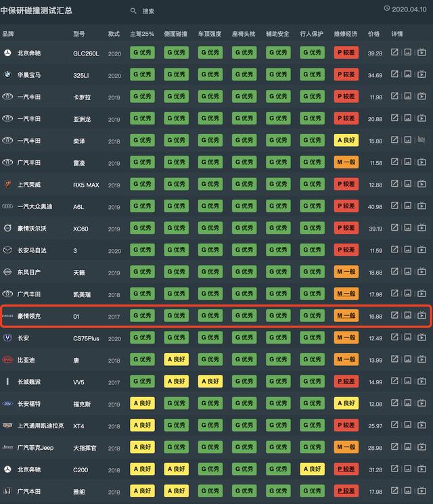The height and width of the screenshot is (504, 433).
Task: Click the model name CS75Plus
Action: (86, 338)
